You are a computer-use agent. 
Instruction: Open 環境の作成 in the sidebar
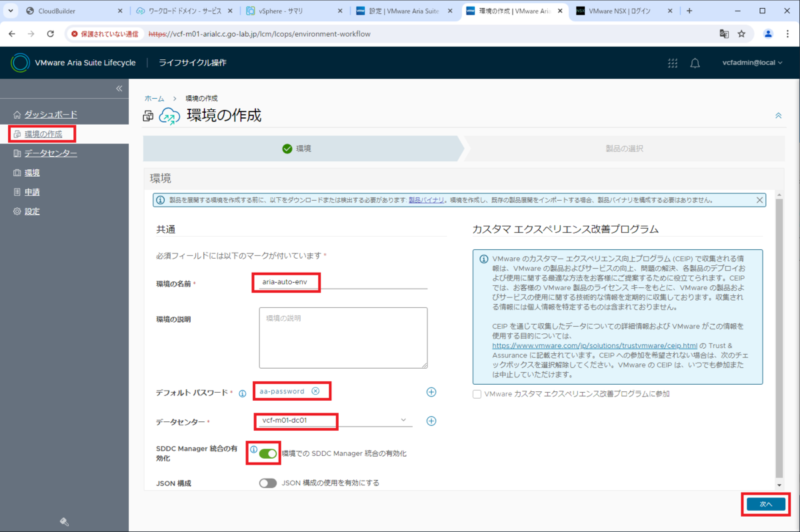tap(43, 134)
